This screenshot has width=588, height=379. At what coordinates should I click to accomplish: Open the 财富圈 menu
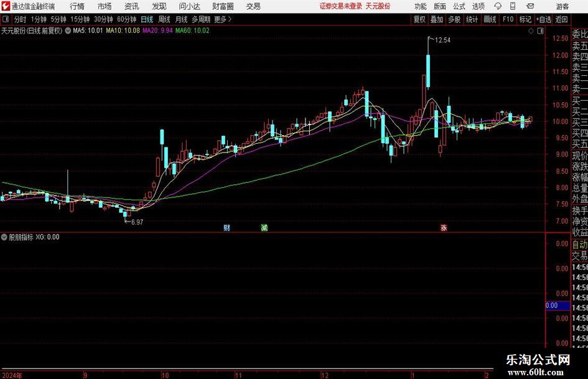coord(223,6)
